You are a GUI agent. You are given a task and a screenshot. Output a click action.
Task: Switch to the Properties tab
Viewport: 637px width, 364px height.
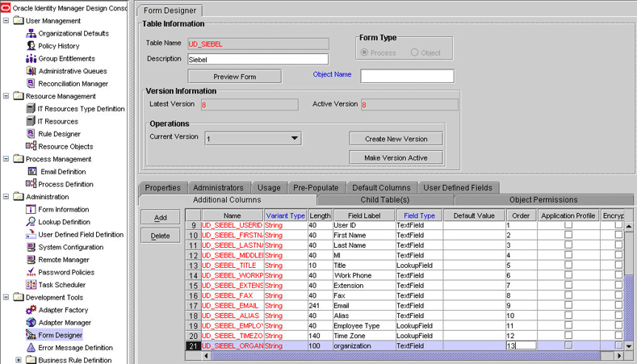coord(162,188)
